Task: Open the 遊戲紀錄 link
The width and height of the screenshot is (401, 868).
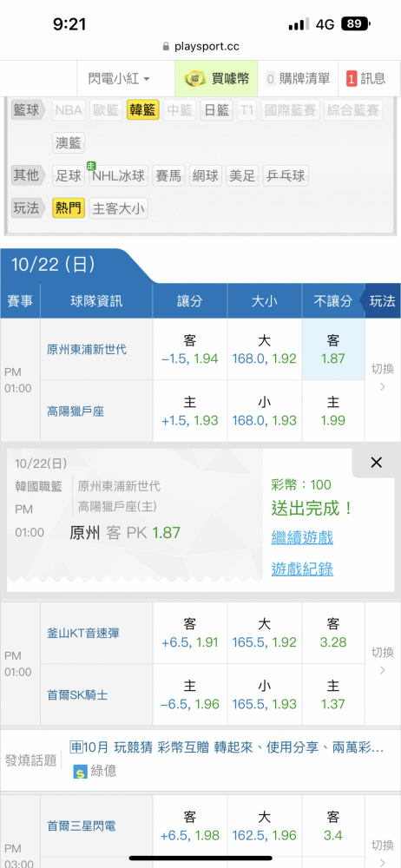Action: (x=302, y=569)
